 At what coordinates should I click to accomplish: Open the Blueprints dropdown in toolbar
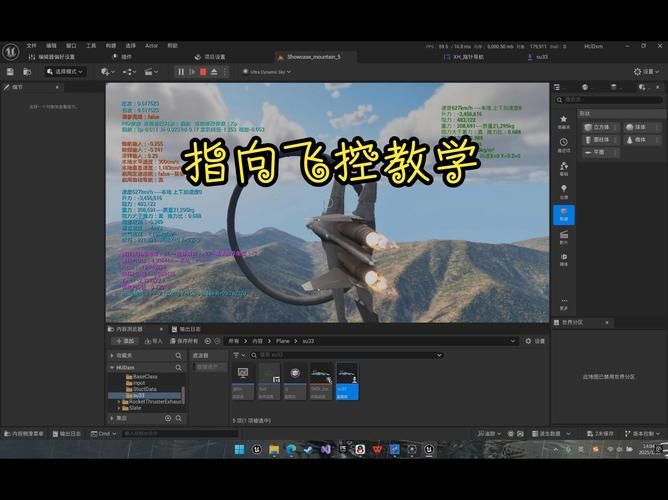coord(129,72)
